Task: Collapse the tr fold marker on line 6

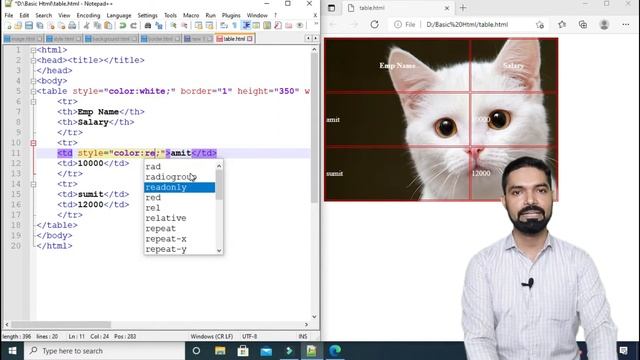Action: 33,102
